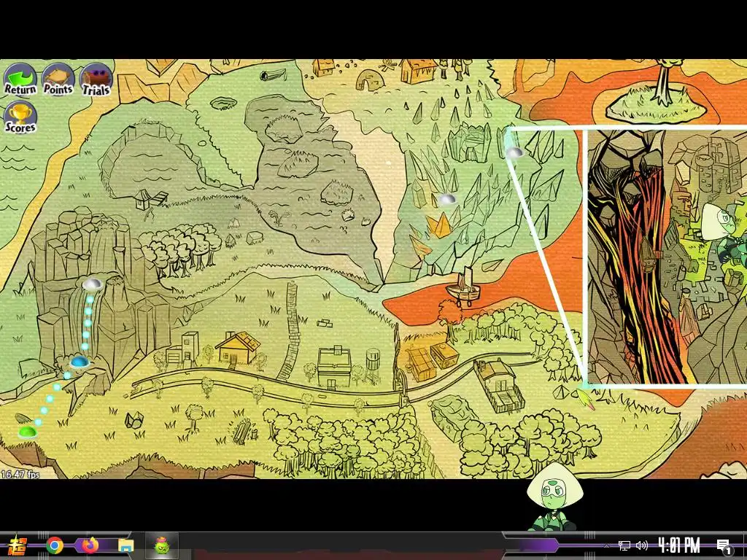Click the Peridot character below the map
This screenshot has width=747, height=560.
coord(554,497)
